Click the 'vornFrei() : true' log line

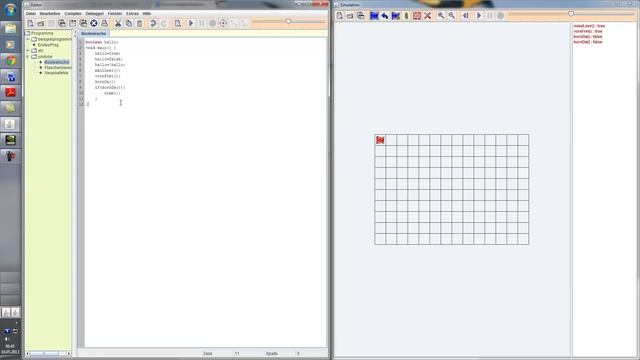point(588,31)
